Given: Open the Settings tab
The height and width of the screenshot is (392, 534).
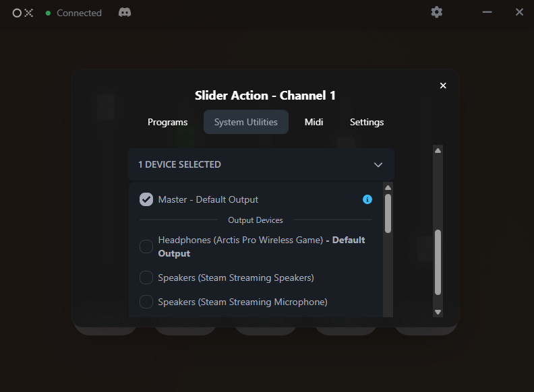Looking at the screenshot, I should [367, 122].
